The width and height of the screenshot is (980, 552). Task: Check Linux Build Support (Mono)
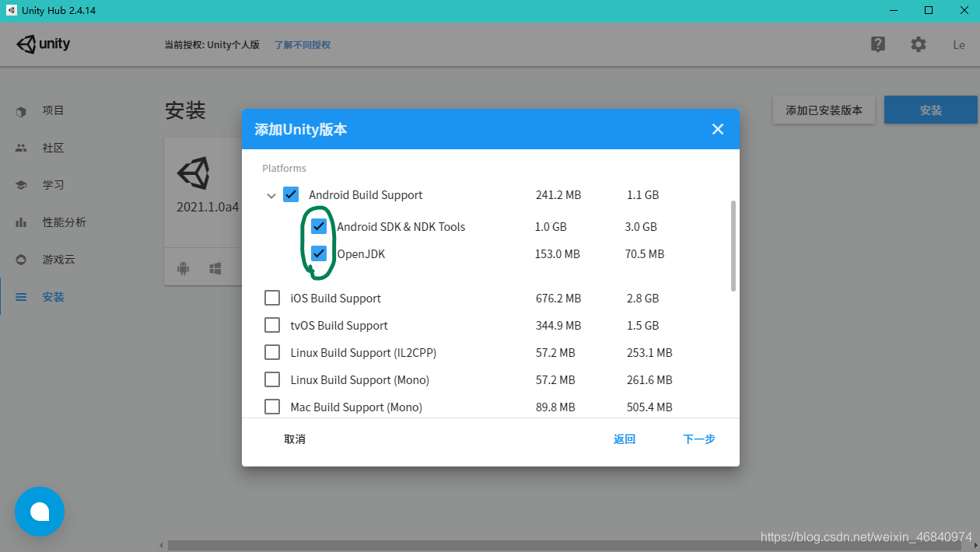tap(272, 379)
